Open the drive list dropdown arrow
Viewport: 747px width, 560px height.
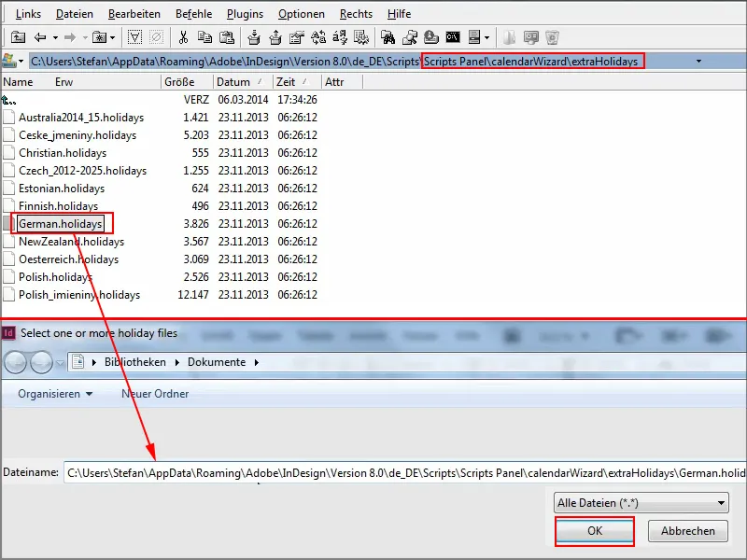[21, 62]
